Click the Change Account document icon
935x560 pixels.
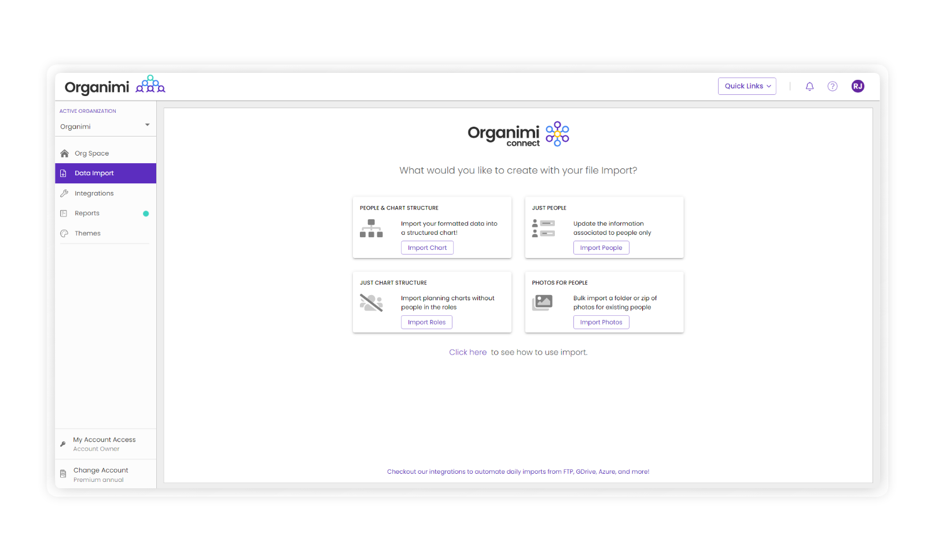point(63,474)
